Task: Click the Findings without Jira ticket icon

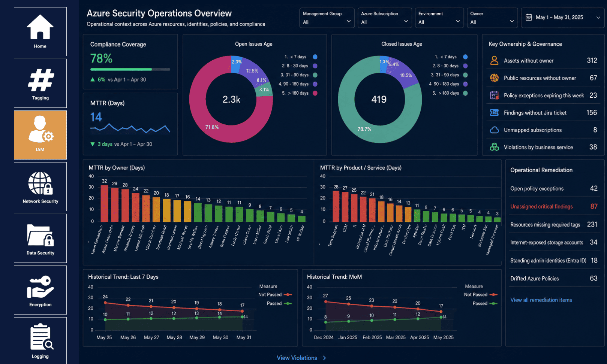Action: click(x=494, y=112)
